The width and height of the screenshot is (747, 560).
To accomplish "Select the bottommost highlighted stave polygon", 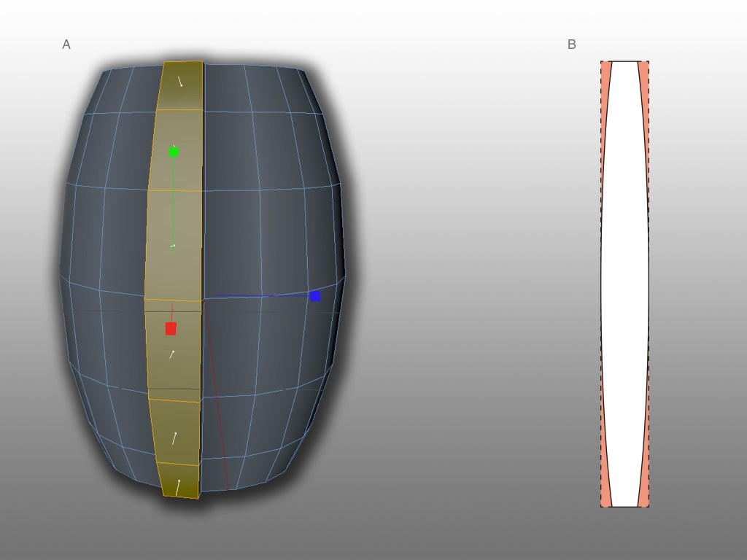I will click(x=179, y=481).
